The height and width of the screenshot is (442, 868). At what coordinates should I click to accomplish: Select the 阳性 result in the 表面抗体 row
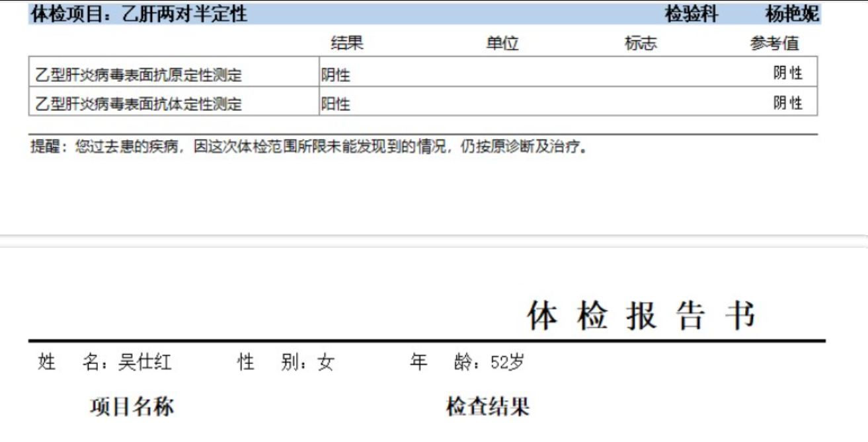click(x=336, y=104)
